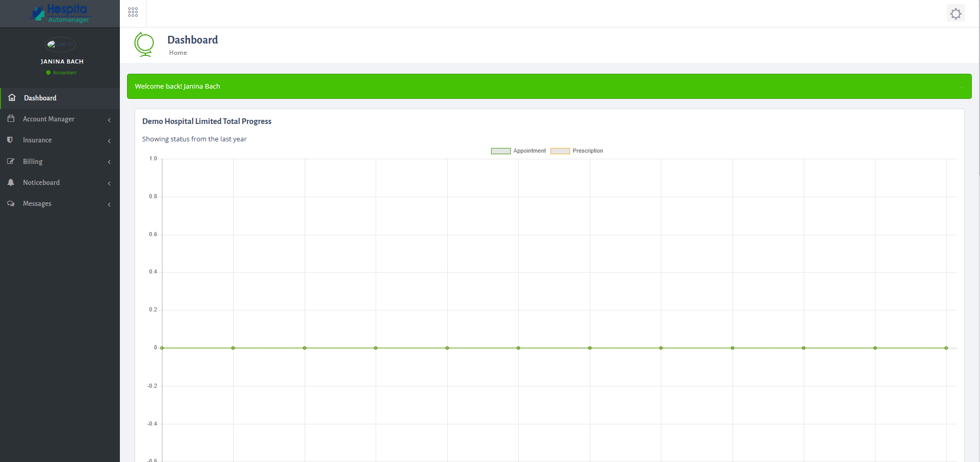Image resolution: width=980 pixels, height=462 pixels.
Task: Expand the Account Manager submenu
Action: click(x=109, y=119)
